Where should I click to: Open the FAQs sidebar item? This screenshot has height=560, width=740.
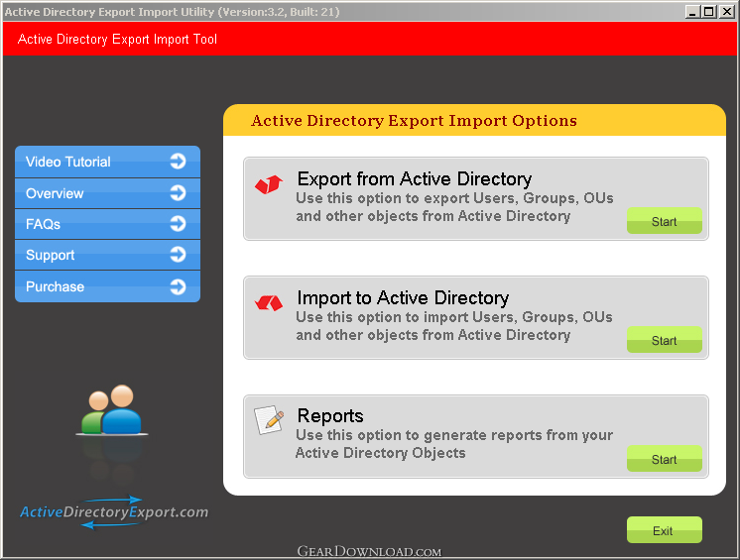point(107,224)
